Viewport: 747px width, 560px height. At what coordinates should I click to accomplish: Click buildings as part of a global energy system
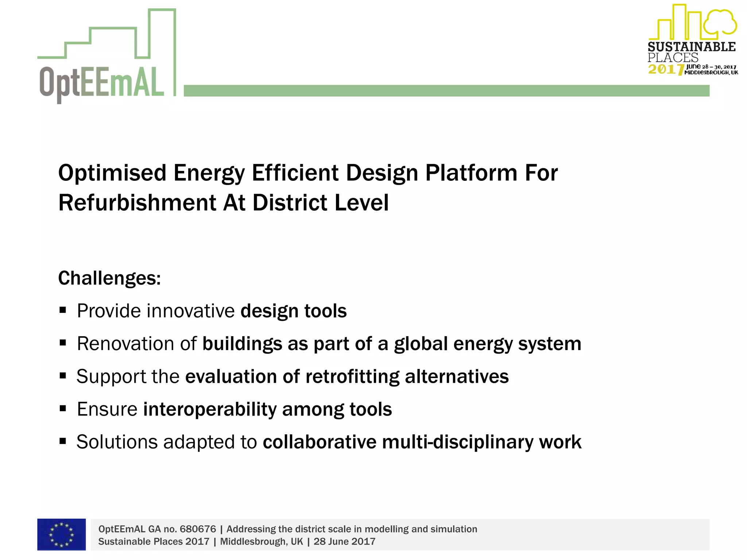point(391,344)
